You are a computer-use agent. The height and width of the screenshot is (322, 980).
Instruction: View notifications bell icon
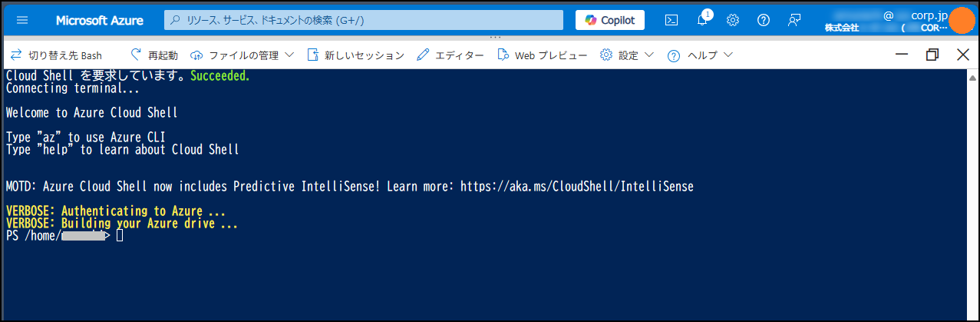coord(703,19)
